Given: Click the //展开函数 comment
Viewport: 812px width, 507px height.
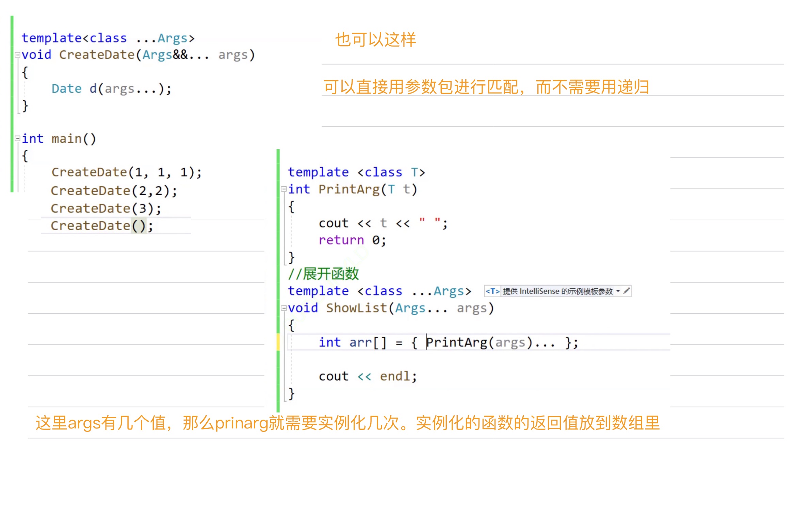Looking at the screenshot, I should [323, 274].
